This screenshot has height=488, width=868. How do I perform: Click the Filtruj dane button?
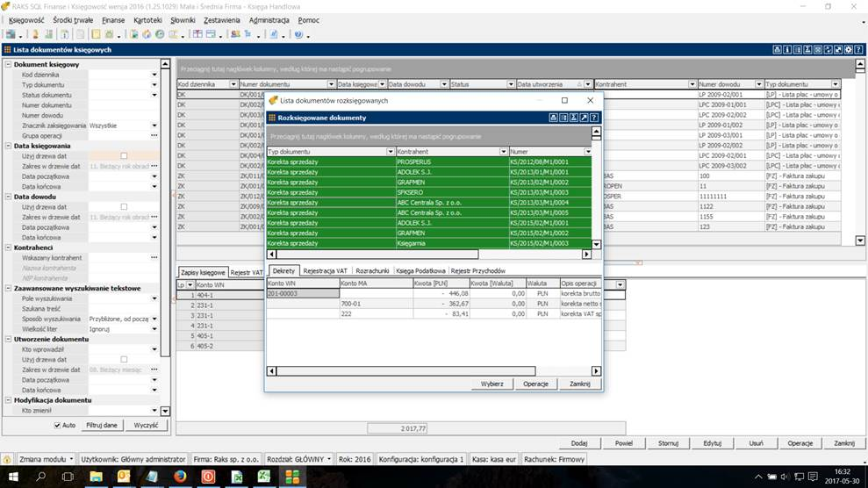coord(102,425)
